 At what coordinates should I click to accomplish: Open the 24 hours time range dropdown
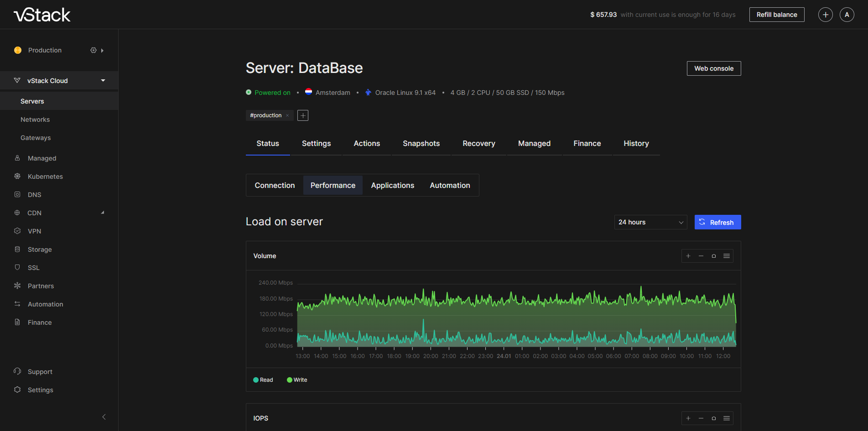650,222
